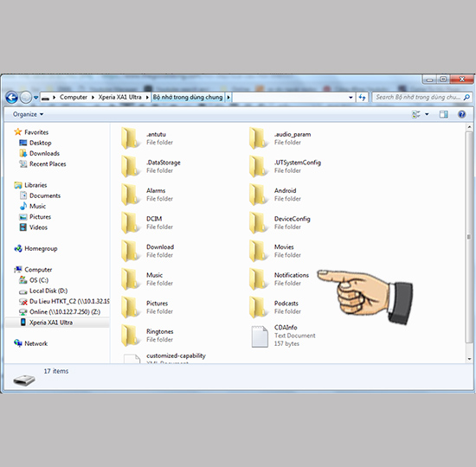Screen dimensions: 476x467
Task: Expand the address bar history dropdown
Action: pyautogui.click(x=351, y=98)
